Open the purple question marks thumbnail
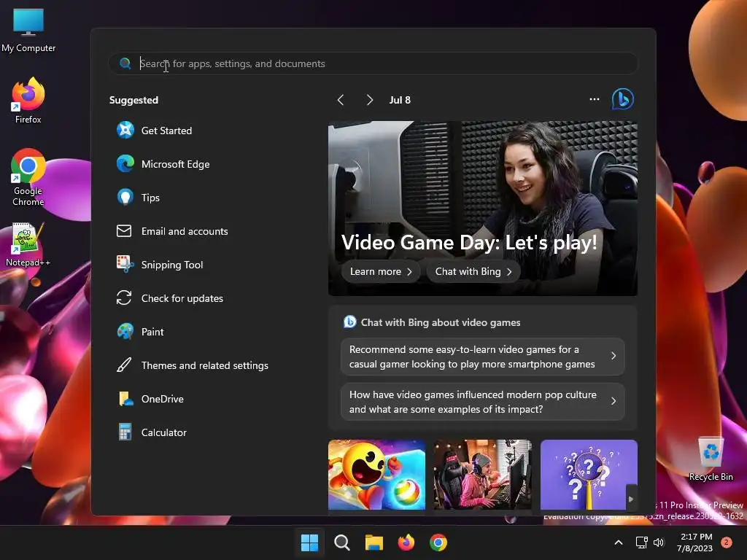Viewport: 747px width, 560px height. pos(589,475)
